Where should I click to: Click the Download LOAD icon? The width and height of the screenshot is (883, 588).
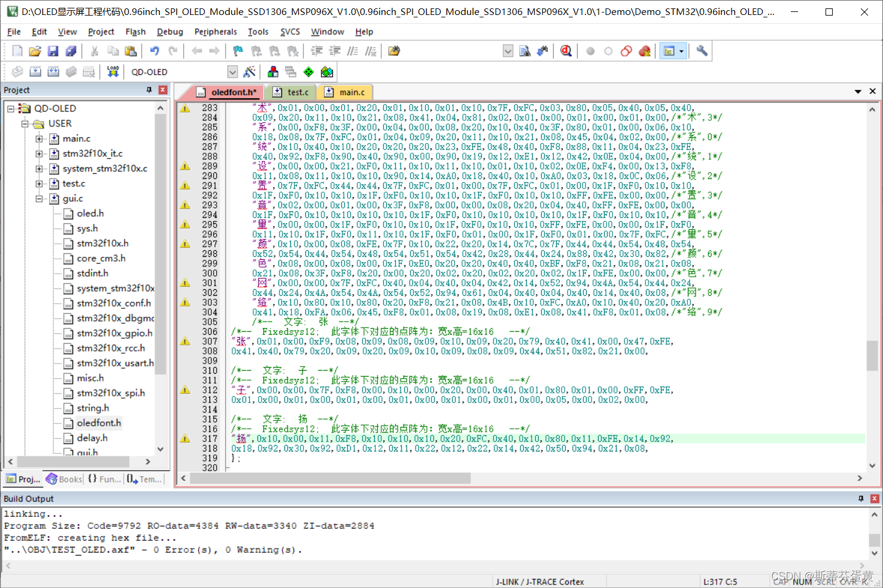point(113,72)
